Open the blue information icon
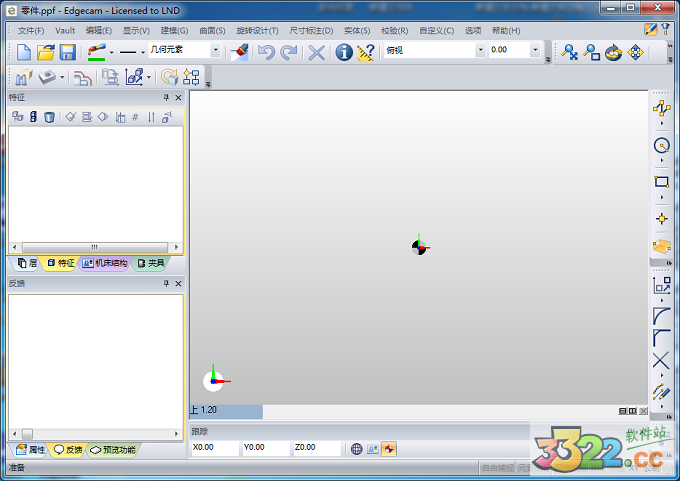This screenshot has height=481, width=680. [x=344, y=52]
